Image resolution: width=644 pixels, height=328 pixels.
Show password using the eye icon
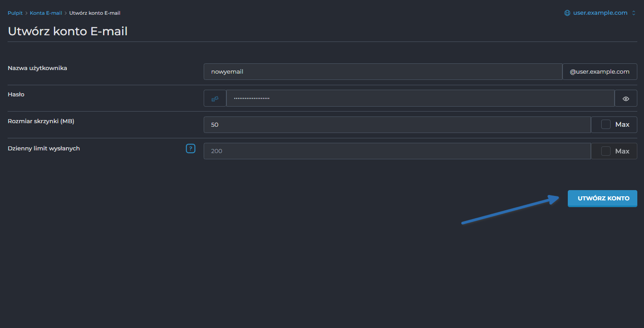click(626, 99)
